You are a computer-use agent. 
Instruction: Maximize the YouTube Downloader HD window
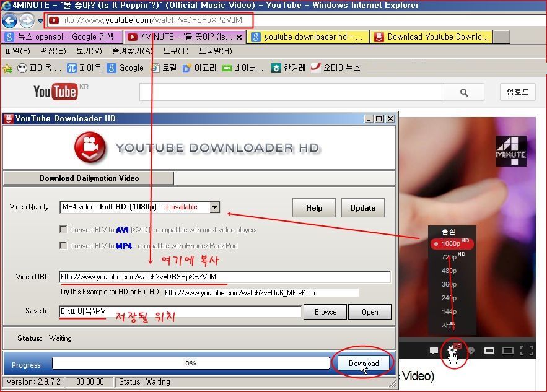click(x=379, y=118)
